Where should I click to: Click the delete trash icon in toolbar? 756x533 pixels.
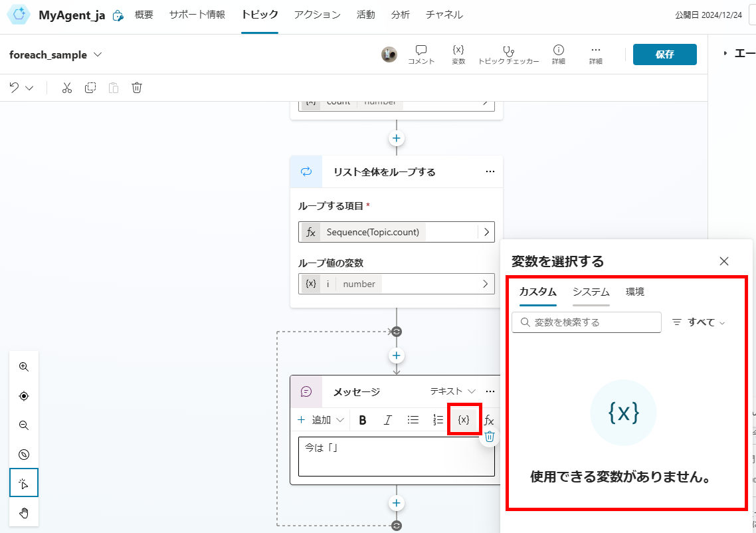point(137,88)
